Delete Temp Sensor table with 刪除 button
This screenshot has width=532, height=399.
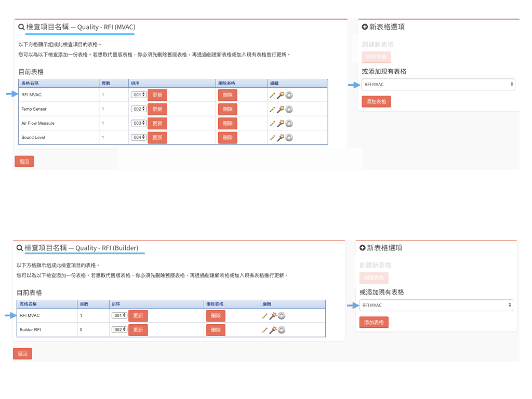coord(228,109)
